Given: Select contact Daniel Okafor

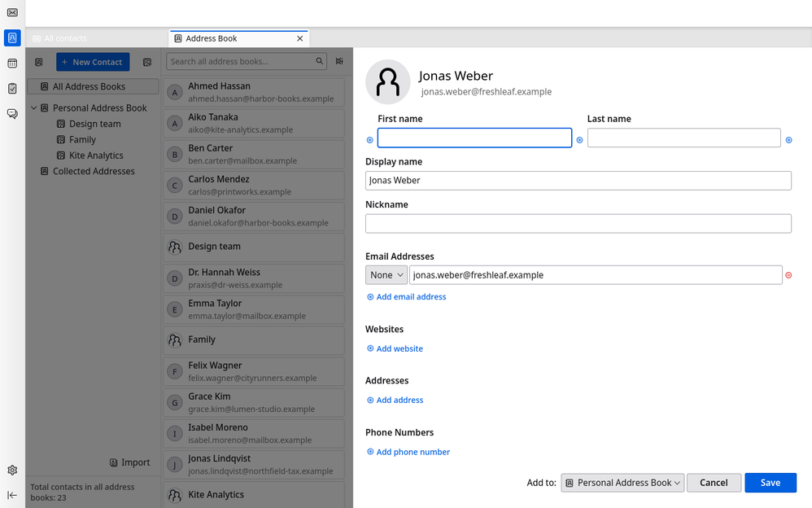Looking at the screenshot, I should (254, 217).
